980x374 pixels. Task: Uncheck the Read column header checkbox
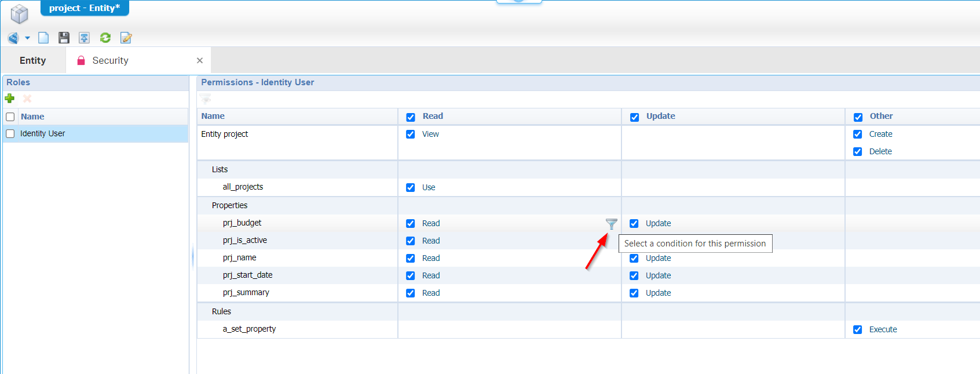[411, 117]
